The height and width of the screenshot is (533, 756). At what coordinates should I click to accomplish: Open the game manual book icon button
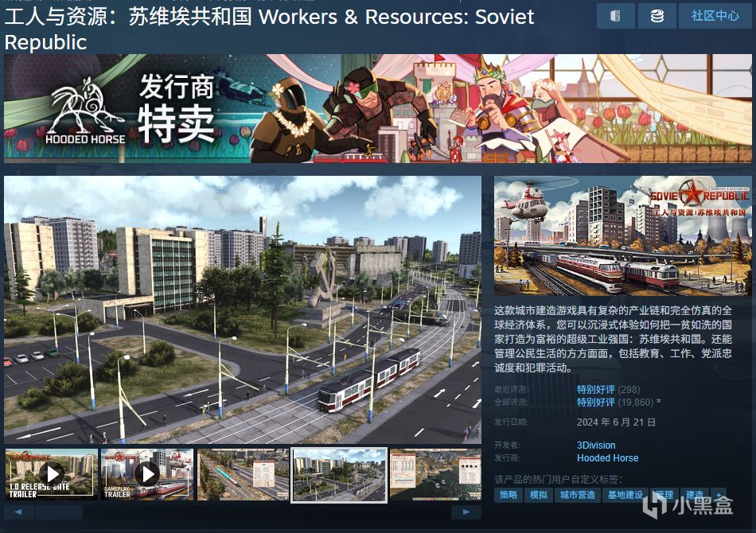coord(615,16)
